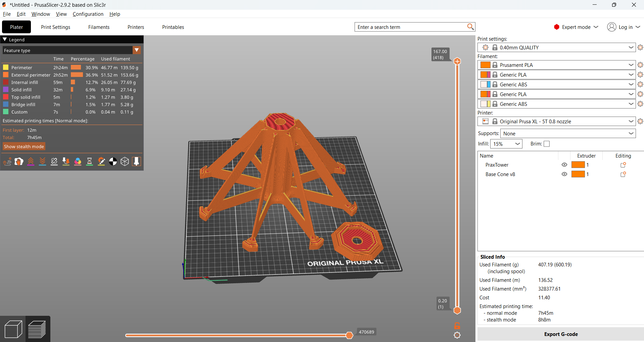Open the Configuration menu

point(88,14)
